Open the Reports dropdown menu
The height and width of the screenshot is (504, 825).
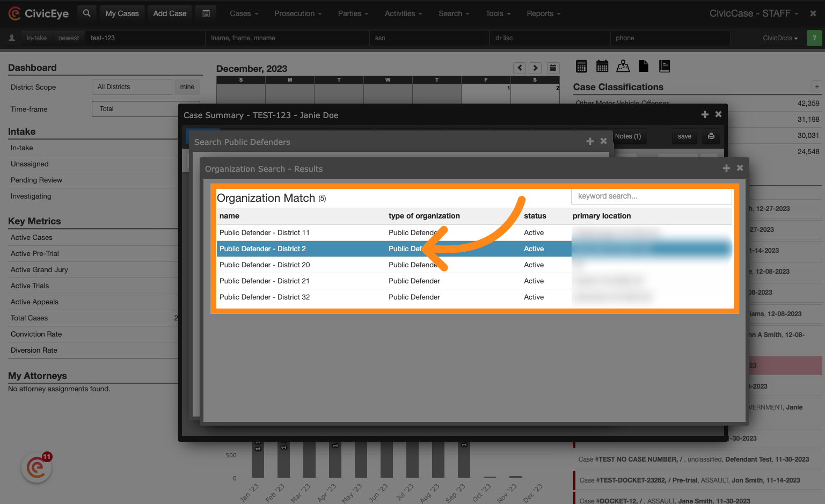tap(543, 13)
